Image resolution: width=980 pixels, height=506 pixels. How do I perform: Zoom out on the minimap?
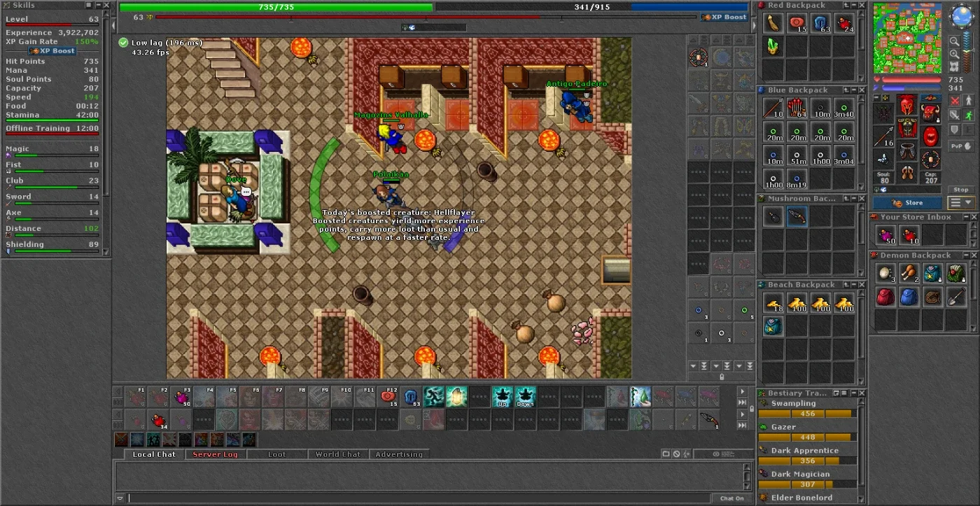tap(954, 41)
